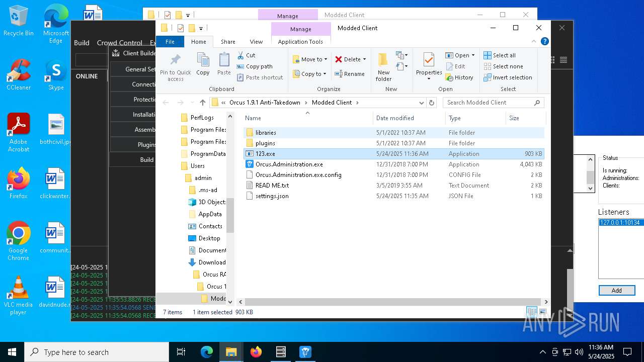644x362 pixels.
Task: Click the Copy ribbon icon
Action: coord(203,64)
